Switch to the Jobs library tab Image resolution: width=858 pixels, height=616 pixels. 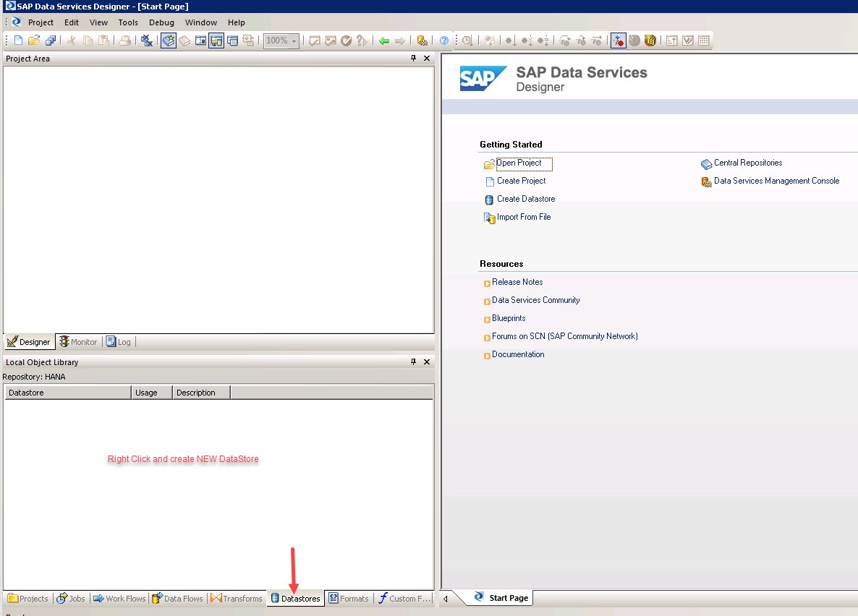click(x=71, y=599)
